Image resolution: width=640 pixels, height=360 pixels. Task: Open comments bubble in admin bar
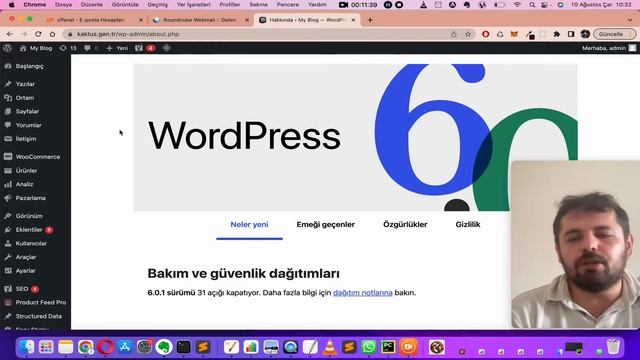(91, 48)
